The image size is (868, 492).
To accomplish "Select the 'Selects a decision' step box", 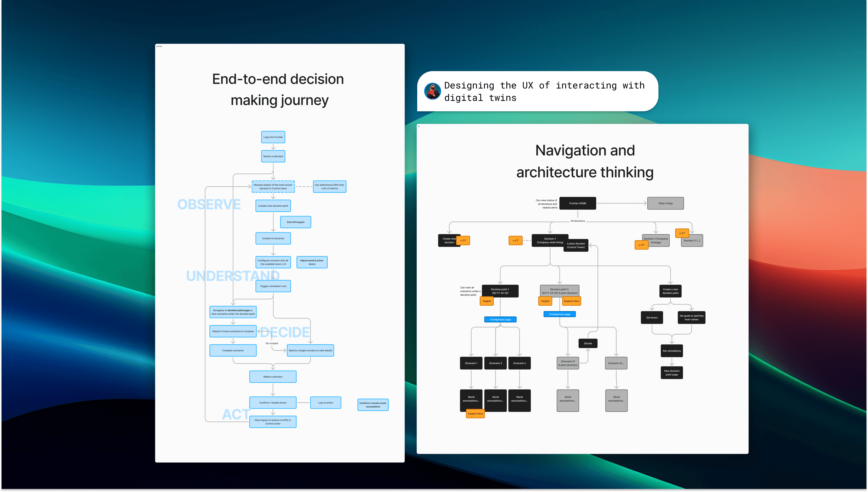I will click(273, 157).
